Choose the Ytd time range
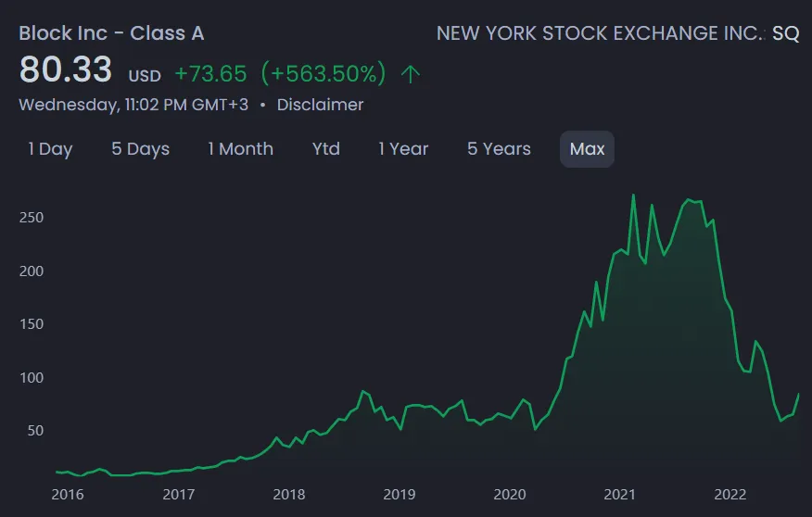 pos(326,149)
